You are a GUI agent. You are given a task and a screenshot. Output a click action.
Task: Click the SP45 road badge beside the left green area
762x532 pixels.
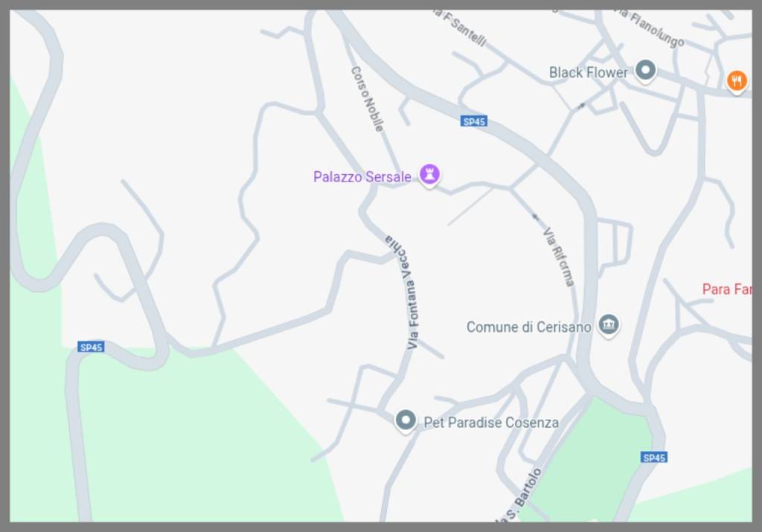[91, 347]
